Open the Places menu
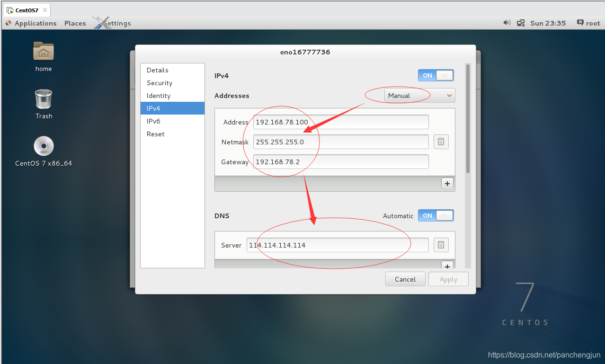The image size is (605, 364). coord(75,23)
